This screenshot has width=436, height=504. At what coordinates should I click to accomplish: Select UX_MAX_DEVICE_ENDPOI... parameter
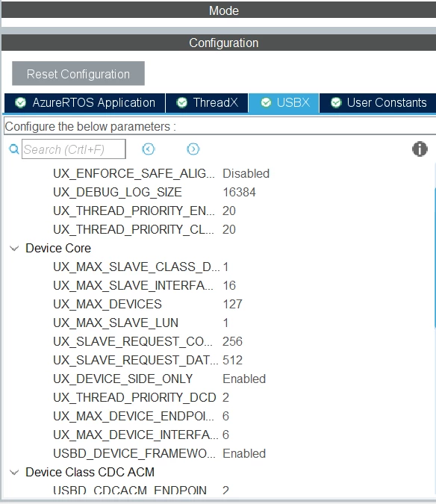(x=134, y=416)
